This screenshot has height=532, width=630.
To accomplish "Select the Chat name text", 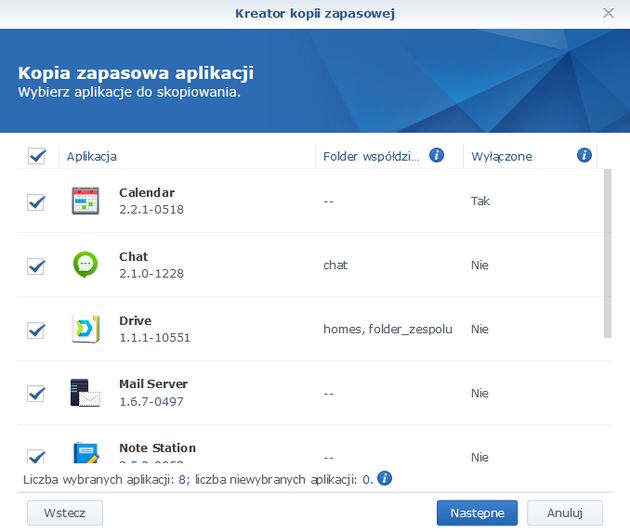I will tap(133, 256).
